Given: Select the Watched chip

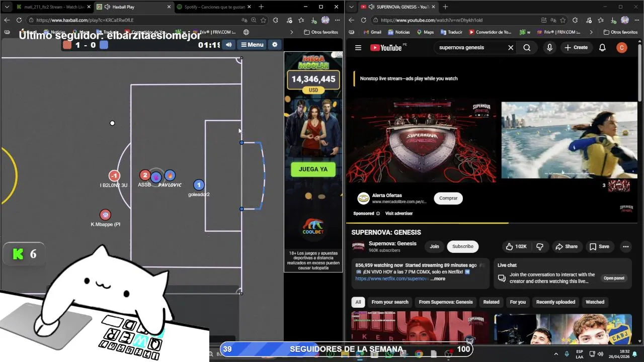Looking at the screenshot, I should click(x=595, y=302).
